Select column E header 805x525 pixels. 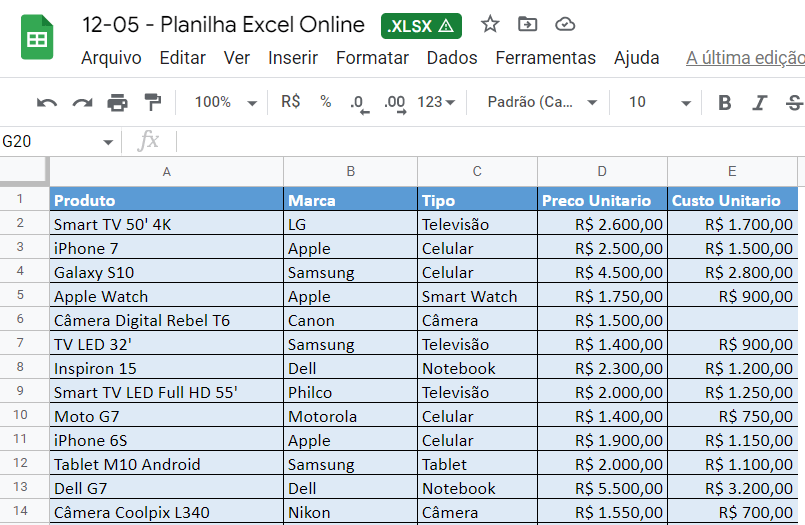732,171
